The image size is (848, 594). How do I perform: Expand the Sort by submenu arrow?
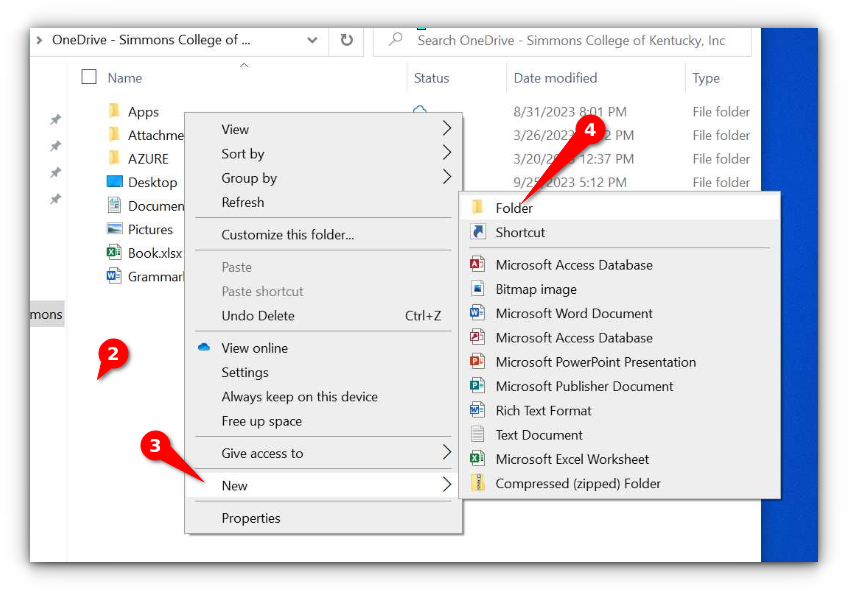(x=447, y=153)
